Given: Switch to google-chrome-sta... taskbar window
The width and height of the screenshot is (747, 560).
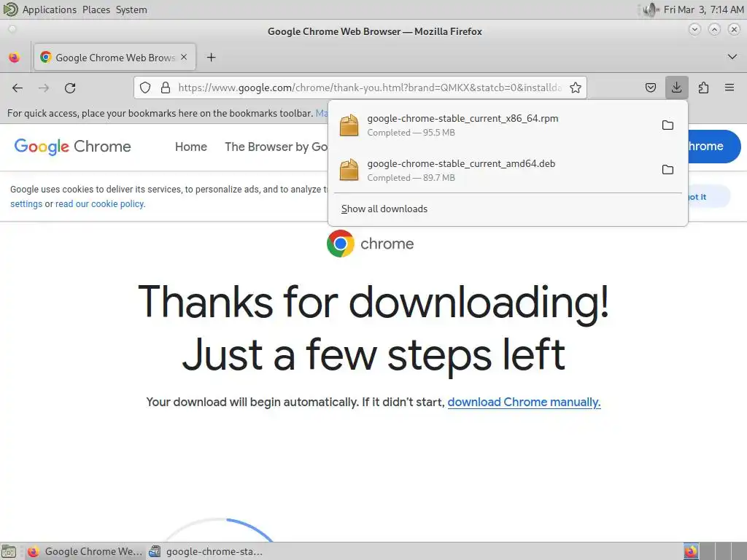Looking at the screenshot, I should click(206, 551).
